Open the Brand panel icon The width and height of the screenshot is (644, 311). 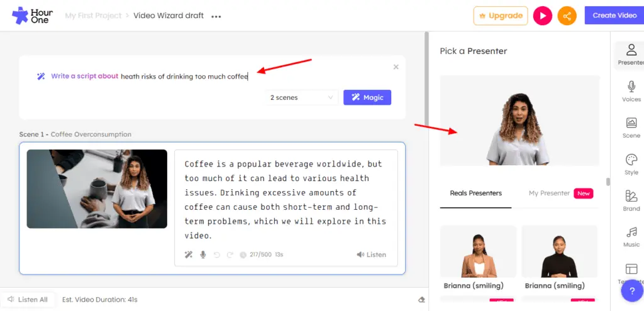[x=631, y=196]
